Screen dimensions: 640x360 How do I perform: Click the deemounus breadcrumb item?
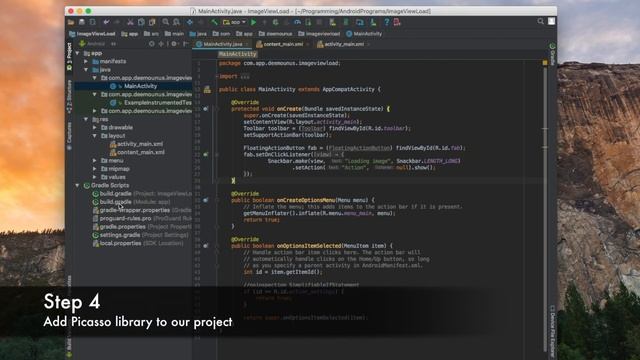point(276,34)
